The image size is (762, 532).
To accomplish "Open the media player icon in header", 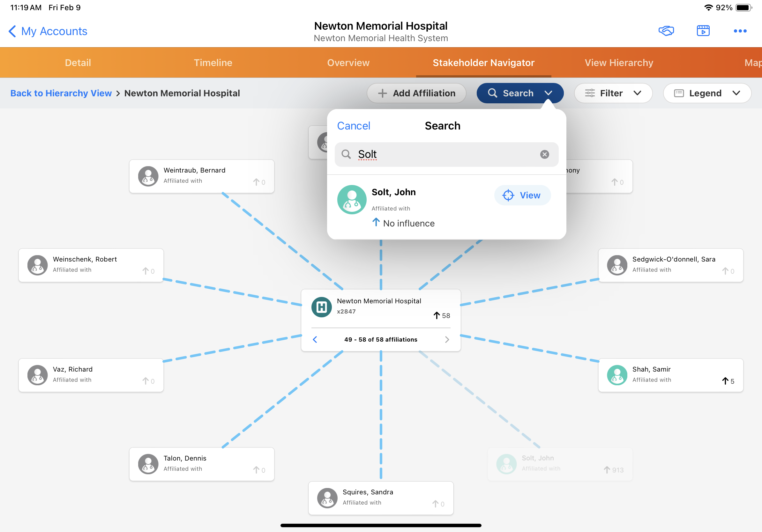I will 703,31.
